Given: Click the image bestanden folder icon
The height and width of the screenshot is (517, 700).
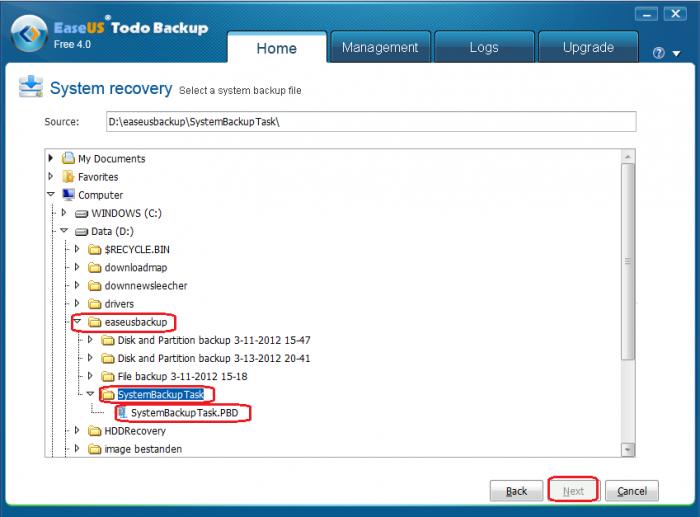Looking at the screenshot, I should pyautogui.click(x=95, y=449).
